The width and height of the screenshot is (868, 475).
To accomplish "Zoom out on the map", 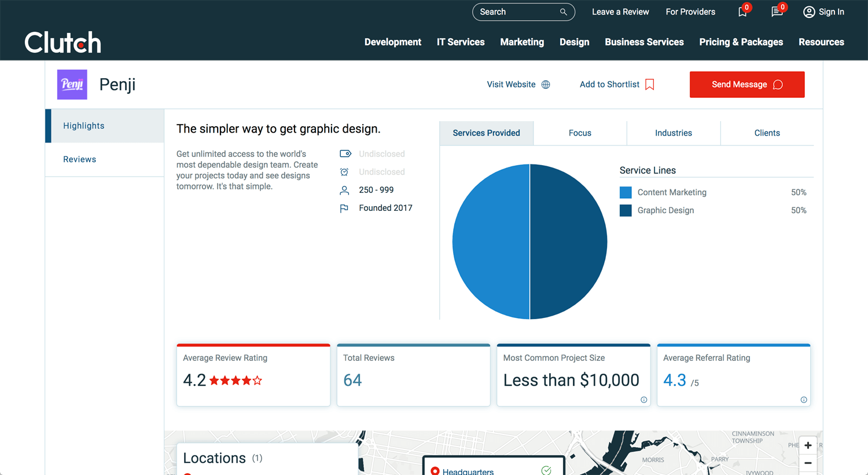I will coord(808,463).
